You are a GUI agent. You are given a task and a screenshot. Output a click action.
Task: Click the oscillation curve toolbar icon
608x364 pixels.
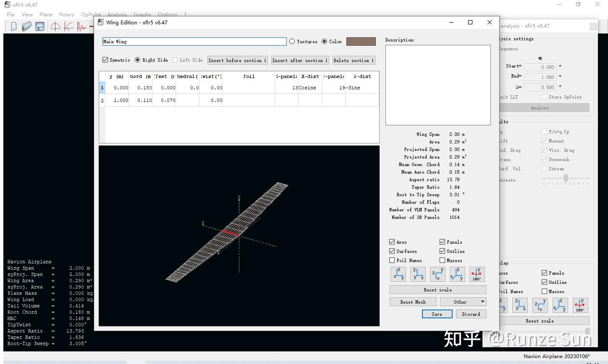[81, 26]
